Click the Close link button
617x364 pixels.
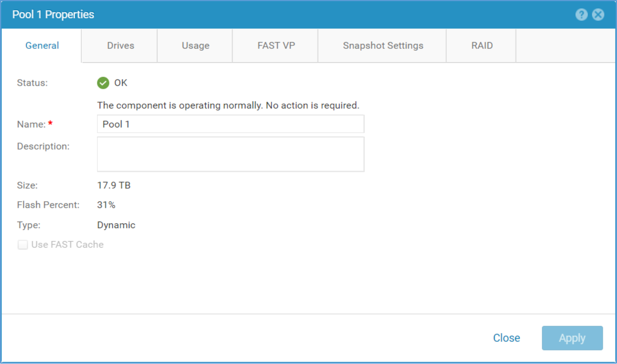click(x=506, y=338)
